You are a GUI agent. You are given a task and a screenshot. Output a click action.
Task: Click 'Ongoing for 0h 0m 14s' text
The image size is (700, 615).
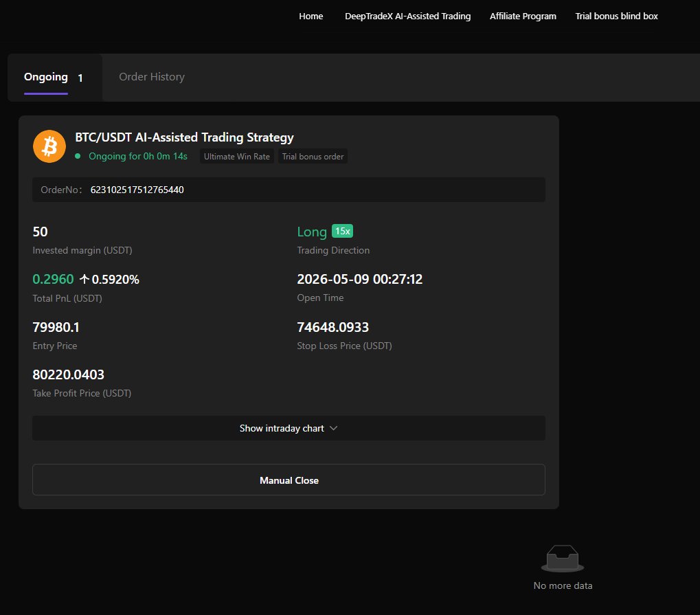138,156
